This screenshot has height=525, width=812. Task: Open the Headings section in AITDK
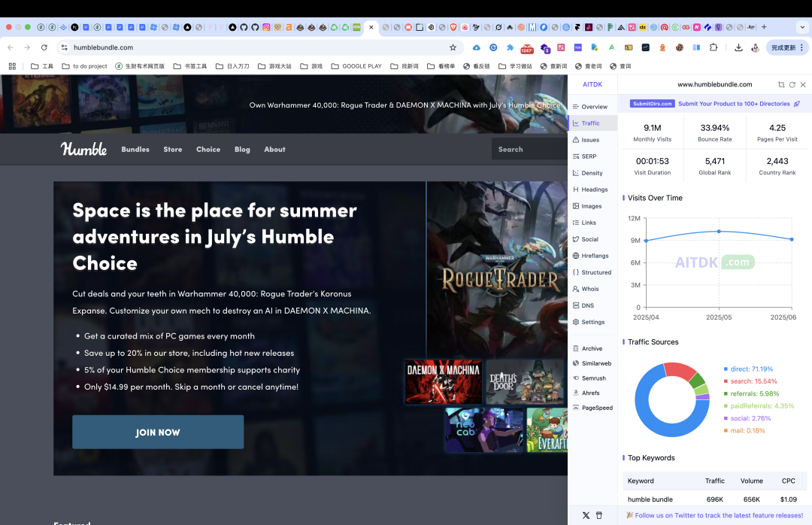point(590,190)
